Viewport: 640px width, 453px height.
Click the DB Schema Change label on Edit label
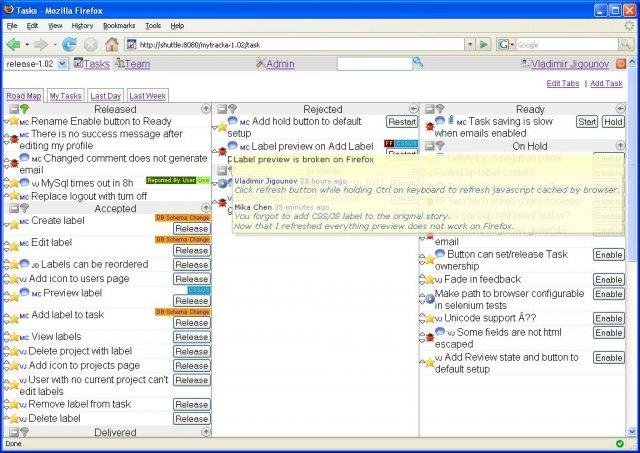click(x=181, y=239)
